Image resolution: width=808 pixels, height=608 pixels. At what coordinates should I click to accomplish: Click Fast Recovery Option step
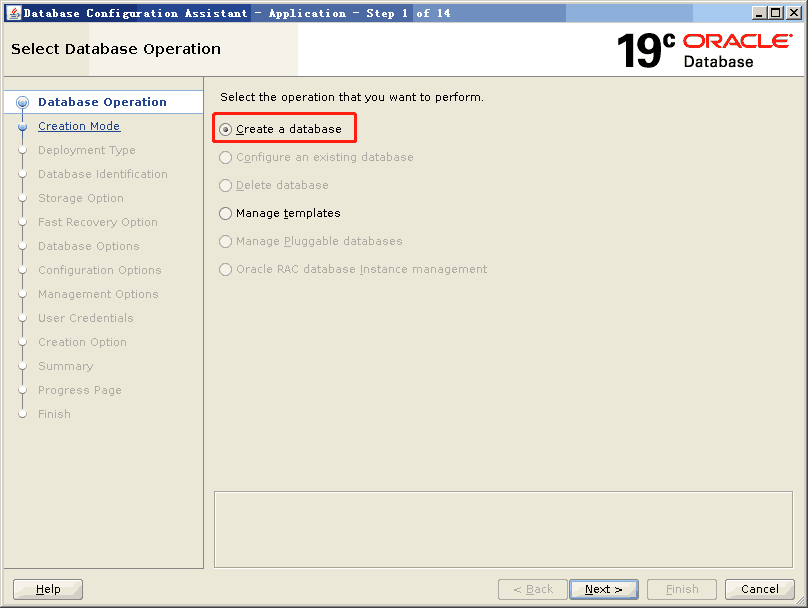(98, 222)
